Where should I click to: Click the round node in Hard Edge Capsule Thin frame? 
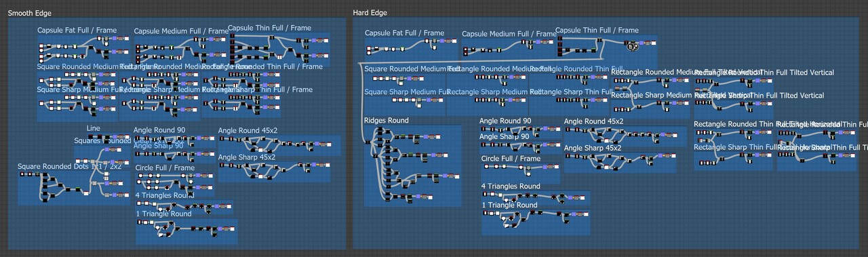[632, 46]
